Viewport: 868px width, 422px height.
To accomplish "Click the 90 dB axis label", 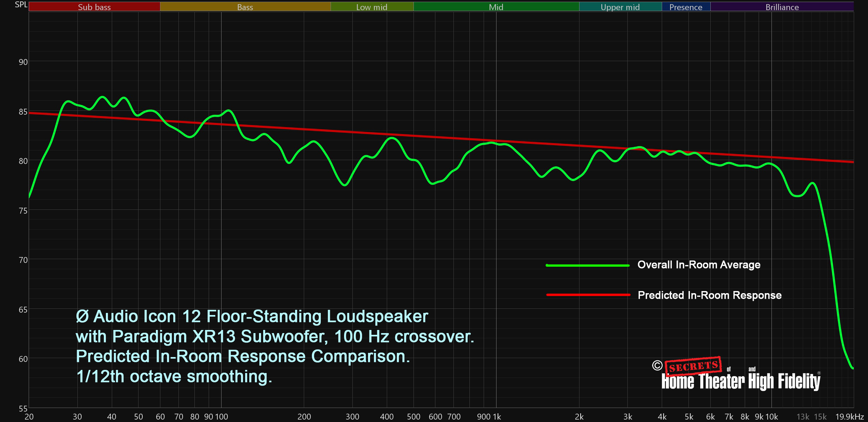I will [x=23, y=62].
